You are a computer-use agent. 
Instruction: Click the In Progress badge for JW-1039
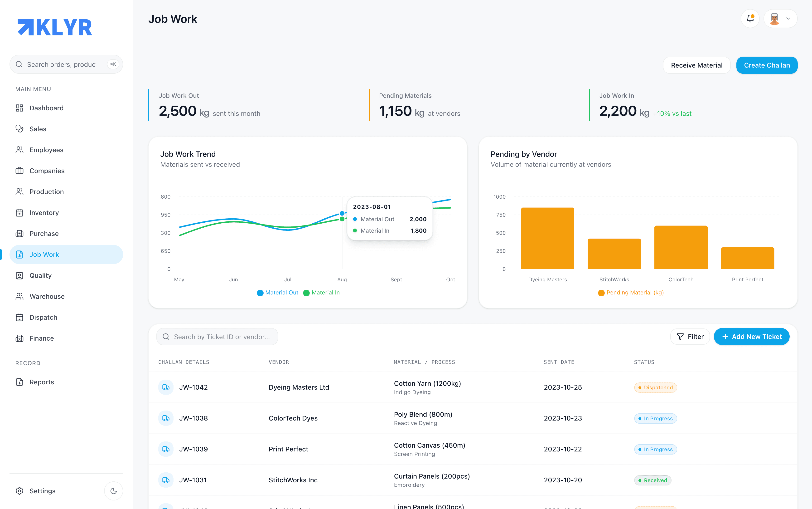coord(655,449)
